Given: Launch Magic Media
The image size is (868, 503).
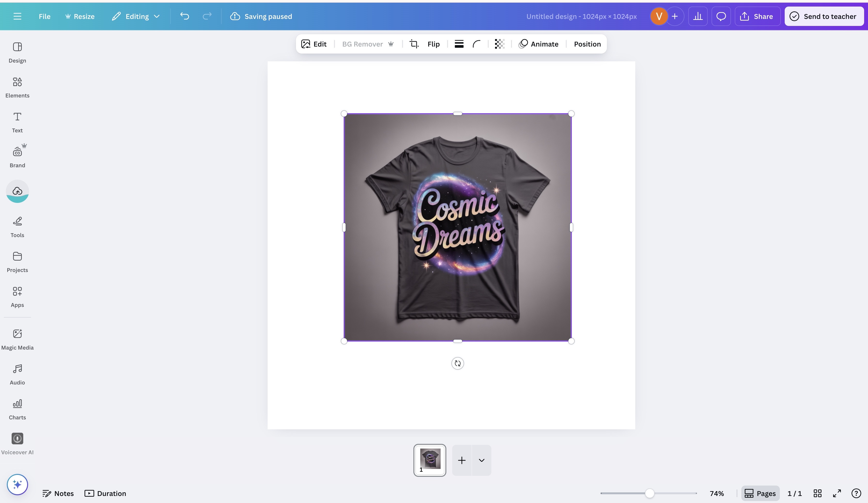Looking at the screenshot, I should pyautogui.click(x=17, y=340).
